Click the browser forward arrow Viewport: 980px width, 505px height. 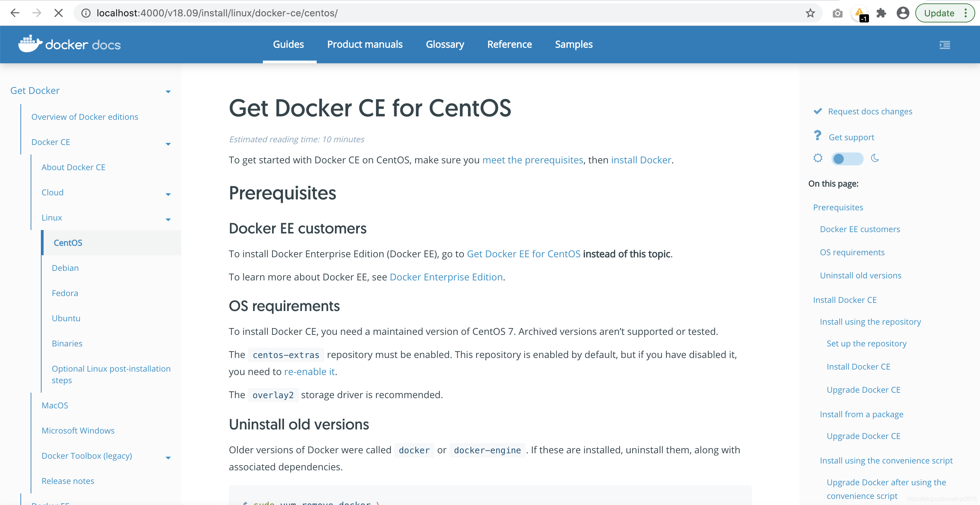[36, 13]
